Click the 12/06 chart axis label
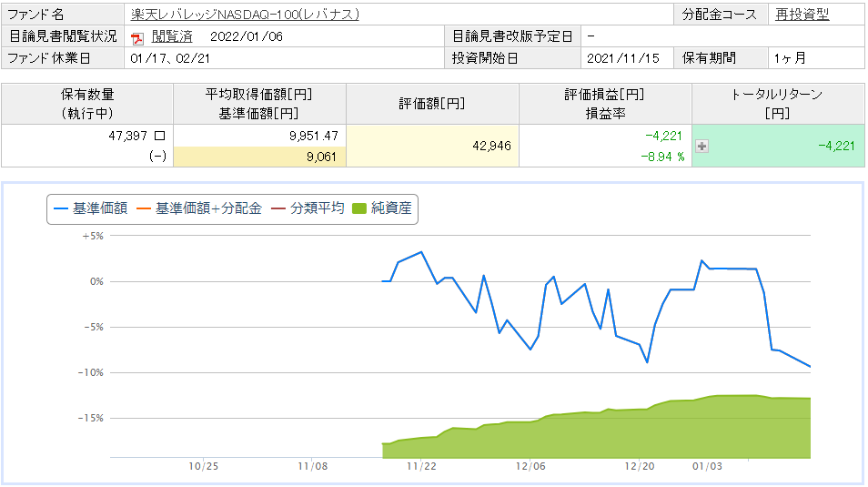Viewport: 868px width, 487px height. click(x=530, y=466)
